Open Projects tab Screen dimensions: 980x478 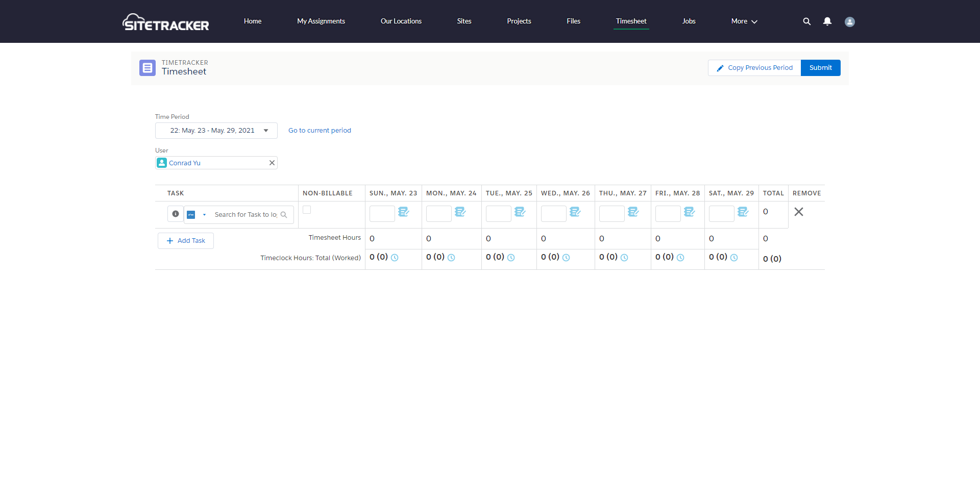[519, 21]
